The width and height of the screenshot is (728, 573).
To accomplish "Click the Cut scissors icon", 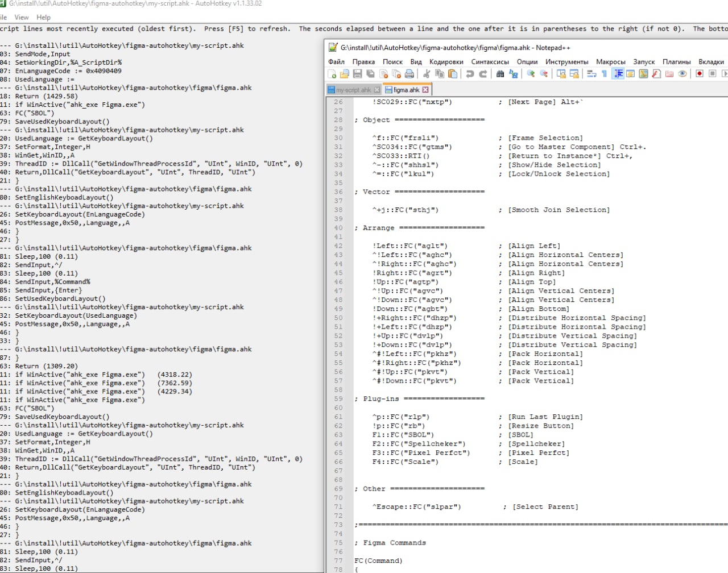I will click(x=427, y=74).
